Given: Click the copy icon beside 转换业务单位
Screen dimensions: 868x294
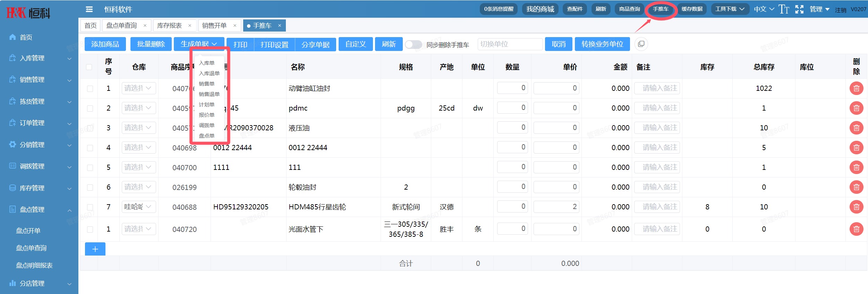Looking at the screenshot, I should (641, 44).
